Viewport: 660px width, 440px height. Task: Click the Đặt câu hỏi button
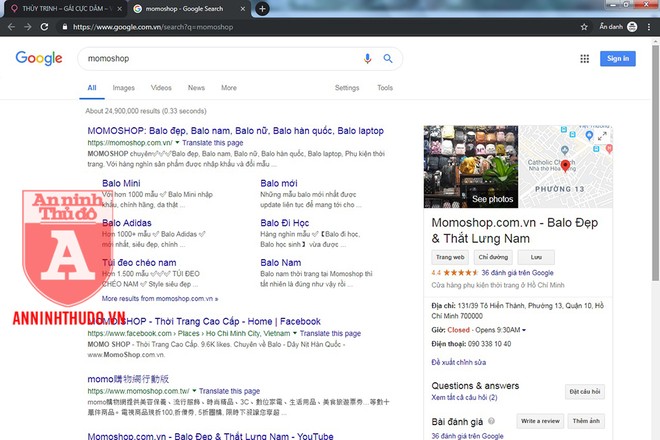tap(585, 392)
